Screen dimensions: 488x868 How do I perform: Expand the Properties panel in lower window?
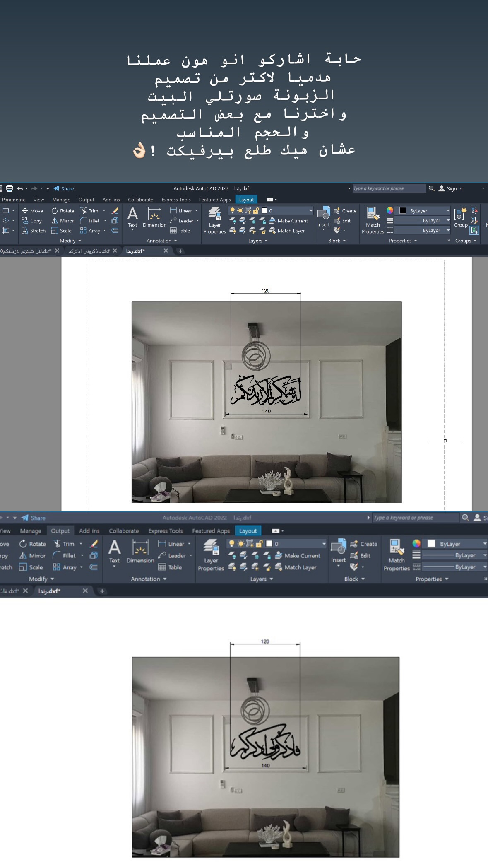[x=432, y=579]
